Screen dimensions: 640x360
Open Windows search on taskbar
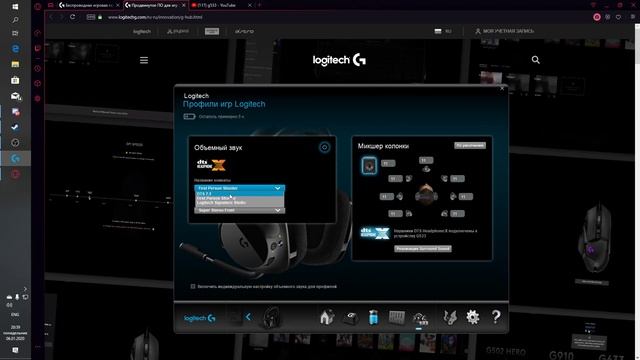[x=15, y=20]
